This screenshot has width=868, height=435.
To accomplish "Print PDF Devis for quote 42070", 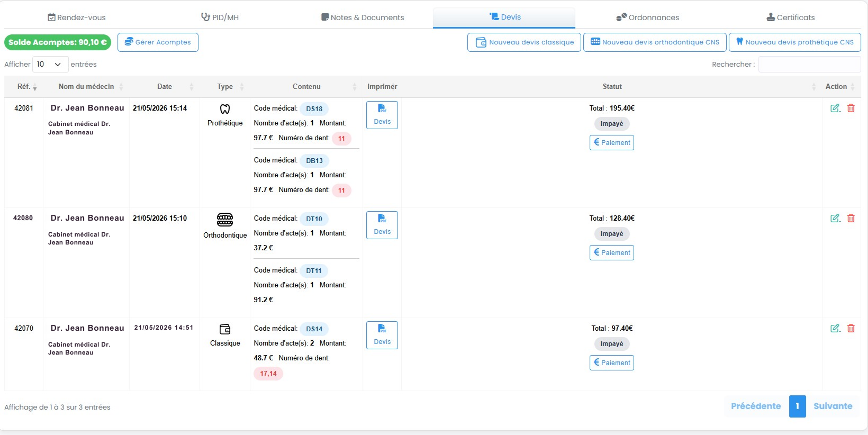I will point(382,335).
